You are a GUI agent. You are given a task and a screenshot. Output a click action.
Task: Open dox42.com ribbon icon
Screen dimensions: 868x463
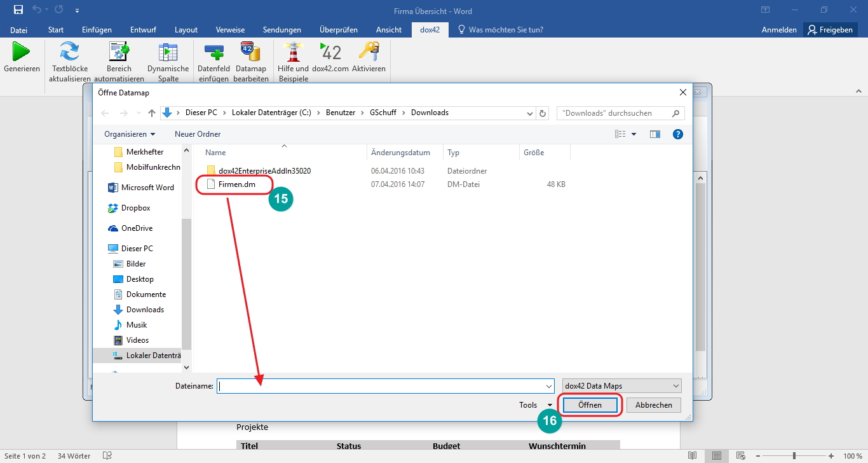(x=330, y=52)
